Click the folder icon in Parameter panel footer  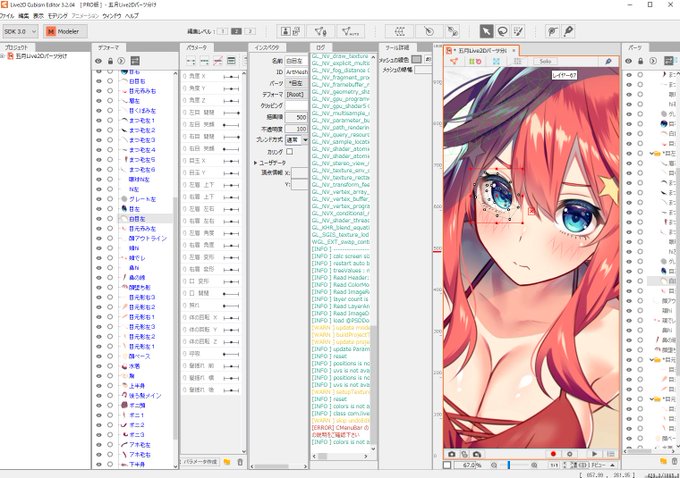(x=227, y=462)
